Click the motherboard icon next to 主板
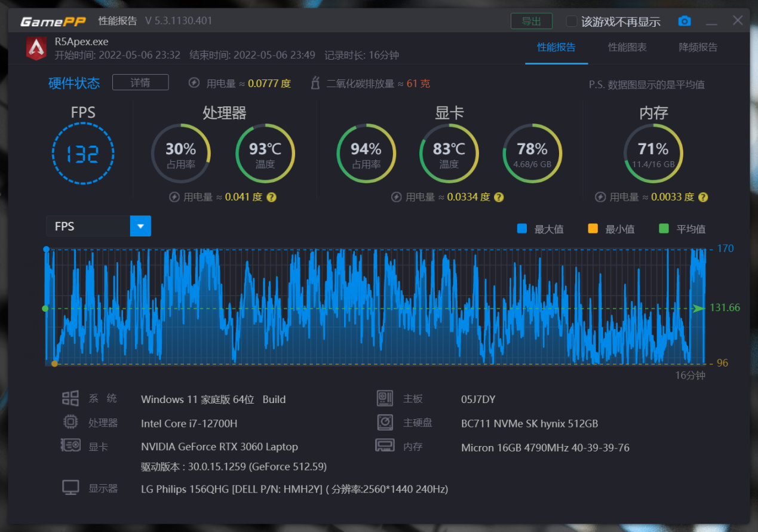Image resolution: width=758 pixels, height=532 pixels. click(x=385, y=398)
